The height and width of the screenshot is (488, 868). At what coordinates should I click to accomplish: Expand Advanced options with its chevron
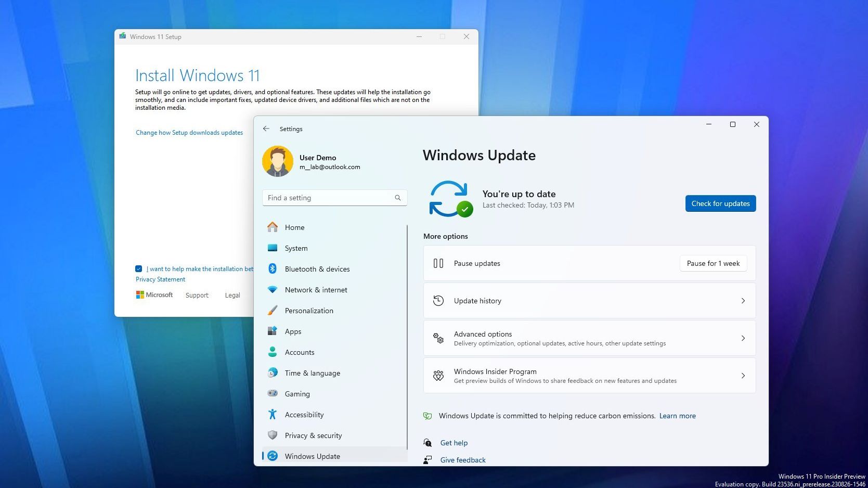[x=743, y=338]
